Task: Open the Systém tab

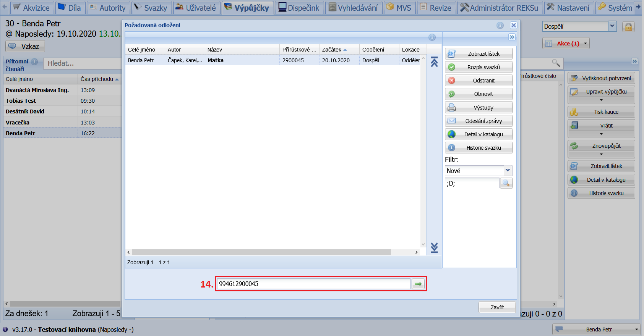Action: [x=615, y=8]
